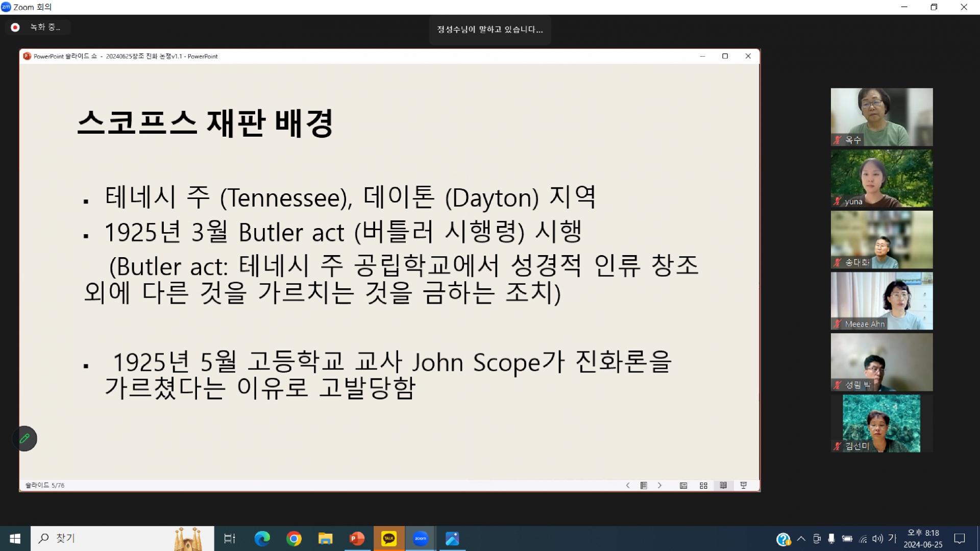The height and width of the screenshot is (551, 980).
Task: Switch to Slide Sorter grid view
Action: (703, 485)
